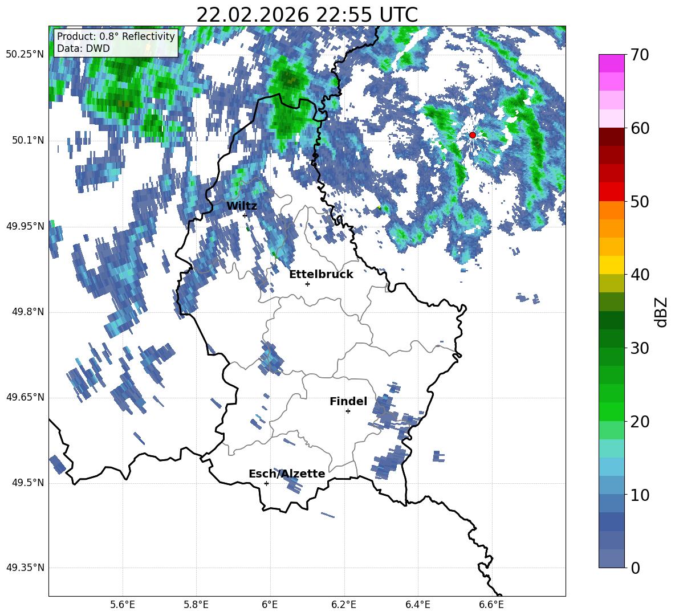Click the dBZ colorbar axis label

(661, 312)
